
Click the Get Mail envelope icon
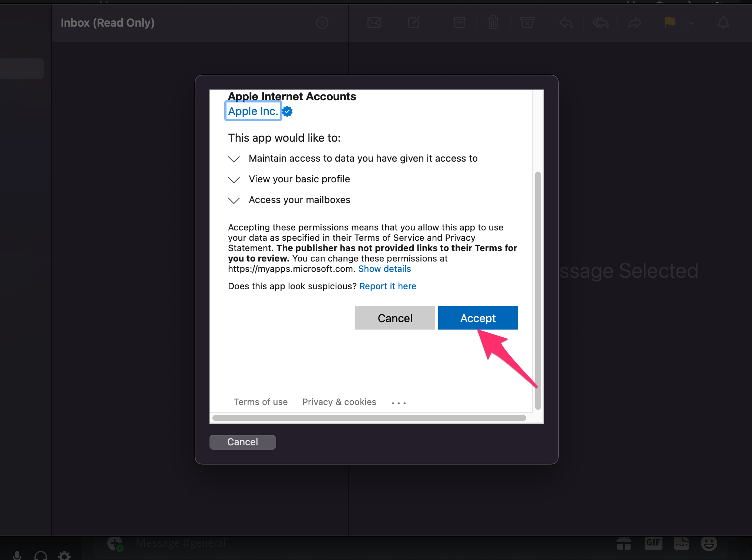pyautogui.click(x=374, y=23)
